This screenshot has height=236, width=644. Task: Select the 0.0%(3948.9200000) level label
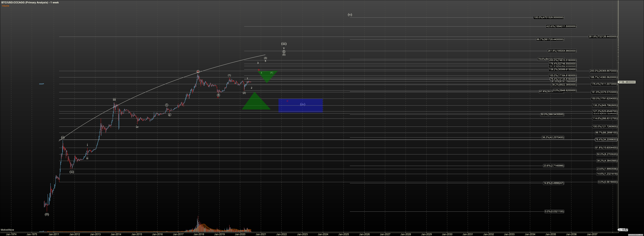pos(565,90)
